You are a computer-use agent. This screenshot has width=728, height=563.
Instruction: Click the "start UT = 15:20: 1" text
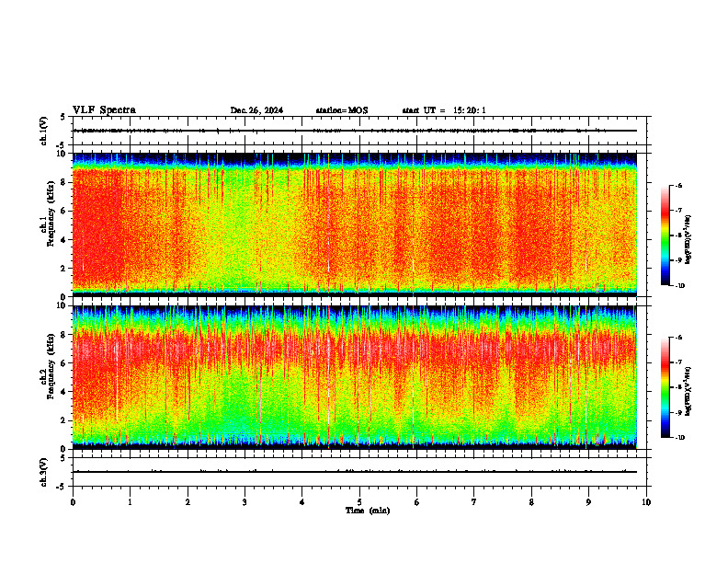coord(444,110)
